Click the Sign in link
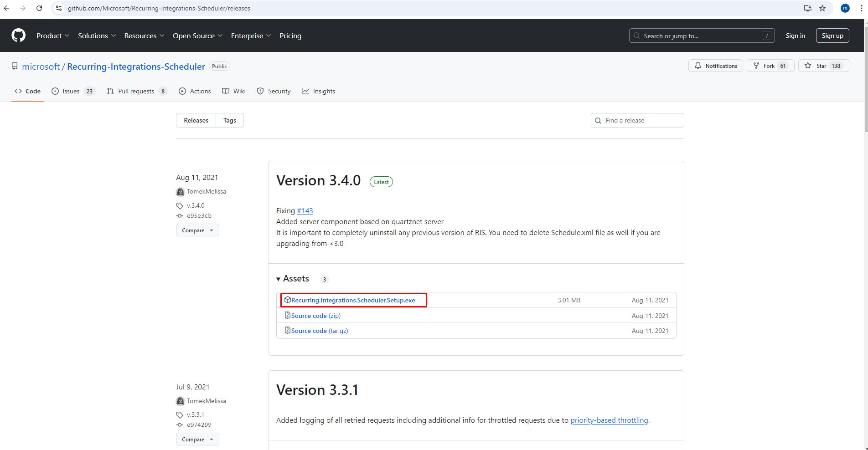This screenshot has height=450, width=868. [795, 36]
